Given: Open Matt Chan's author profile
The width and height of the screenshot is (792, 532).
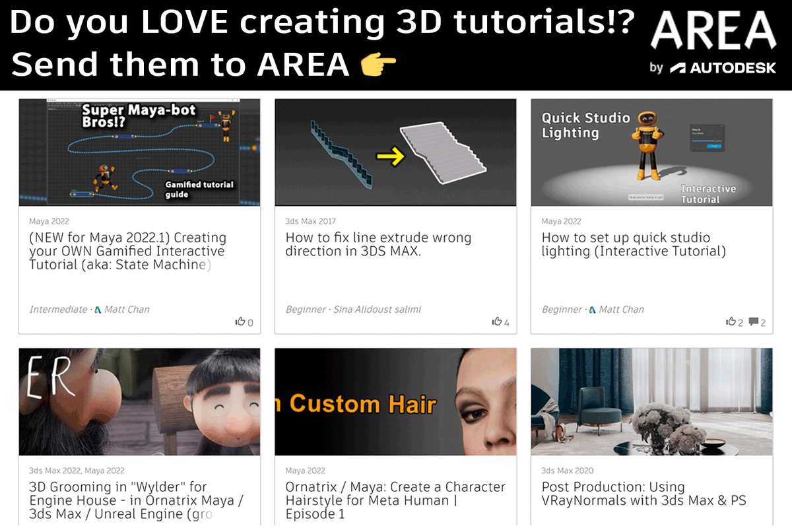Looking at the screenshot, I should 125,309.
